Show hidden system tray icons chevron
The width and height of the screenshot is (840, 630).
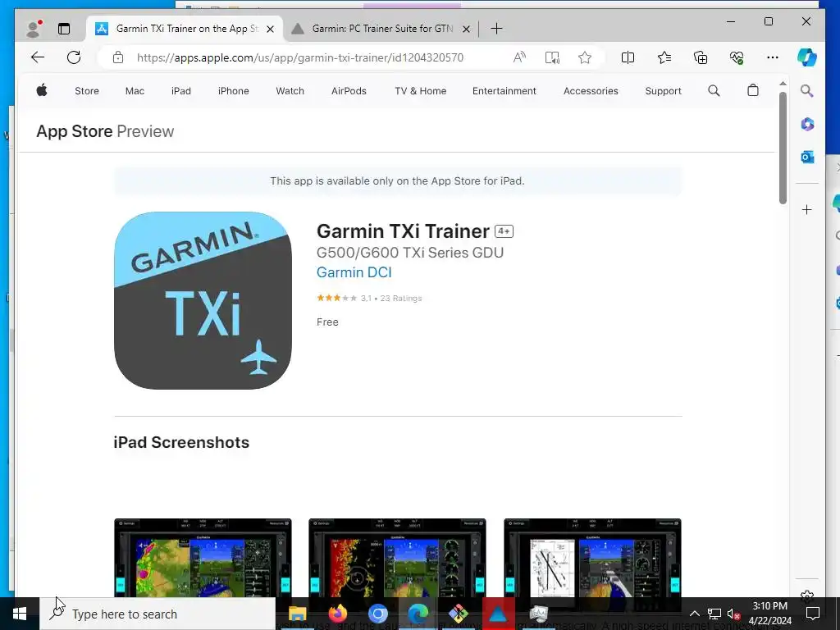coord(694,614)
